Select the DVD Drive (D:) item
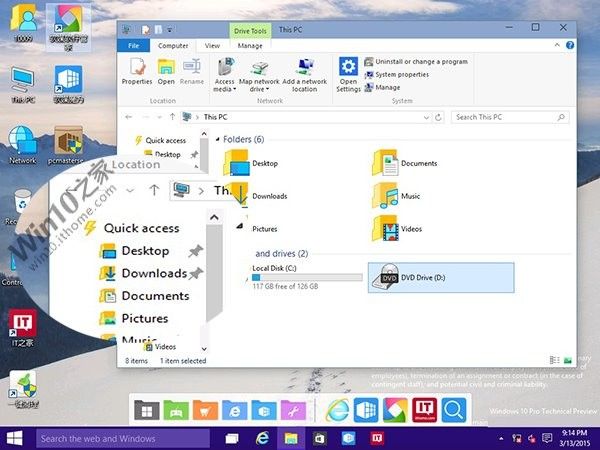The height and width of the screenshot is (450, 600). click(440, 278)
